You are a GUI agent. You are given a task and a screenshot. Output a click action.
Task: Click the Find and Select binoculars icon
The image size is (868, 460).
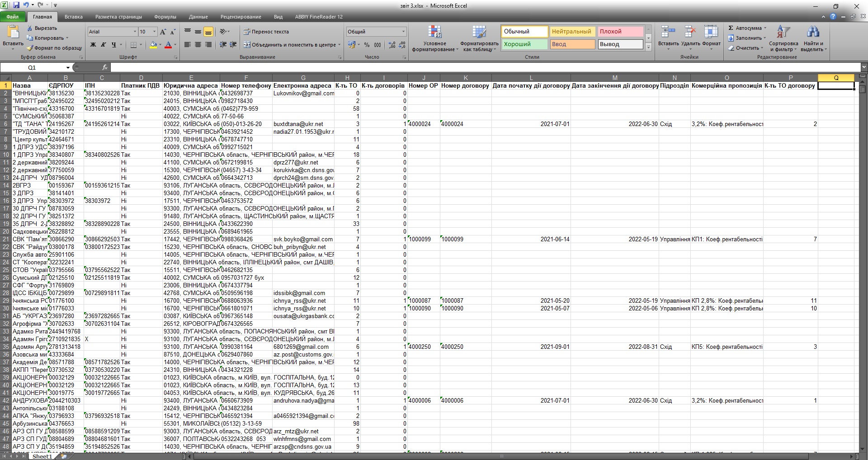tap(813, 33)
